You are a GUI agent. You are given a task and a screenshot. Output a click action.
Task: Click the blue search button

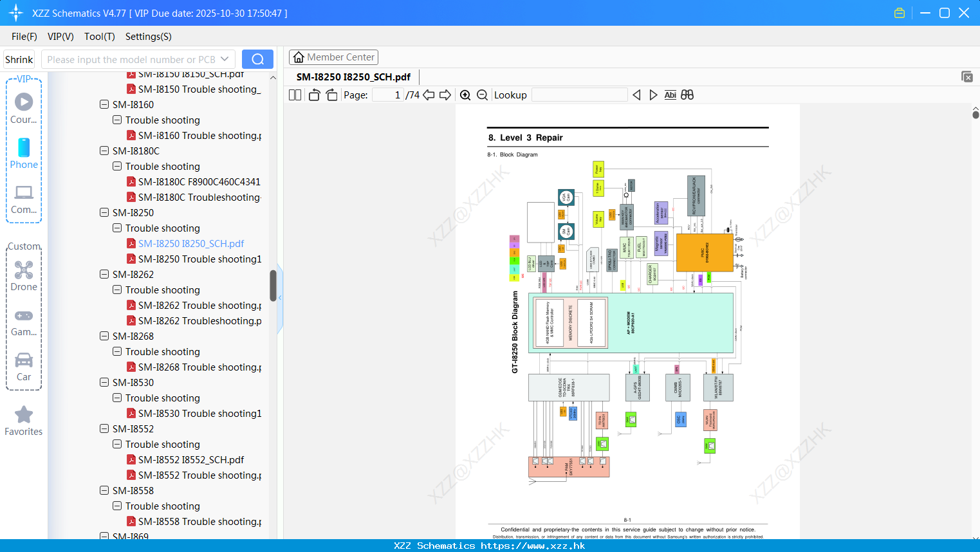click(x=257, y=59)
